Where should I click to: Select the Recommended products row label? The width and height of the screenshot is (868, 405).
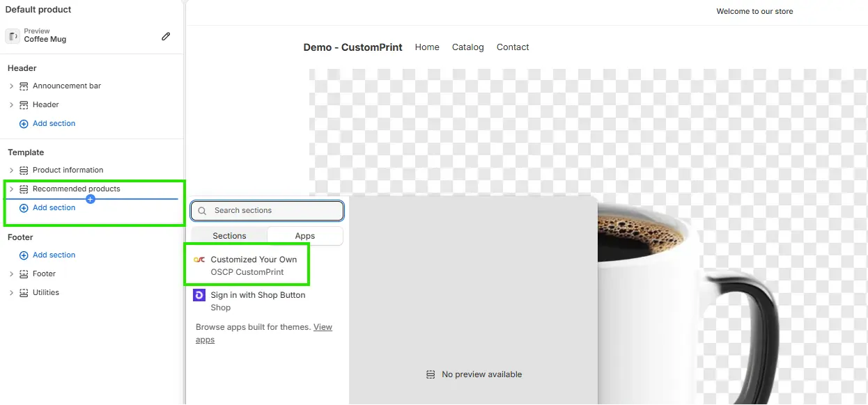pos(77,189)
